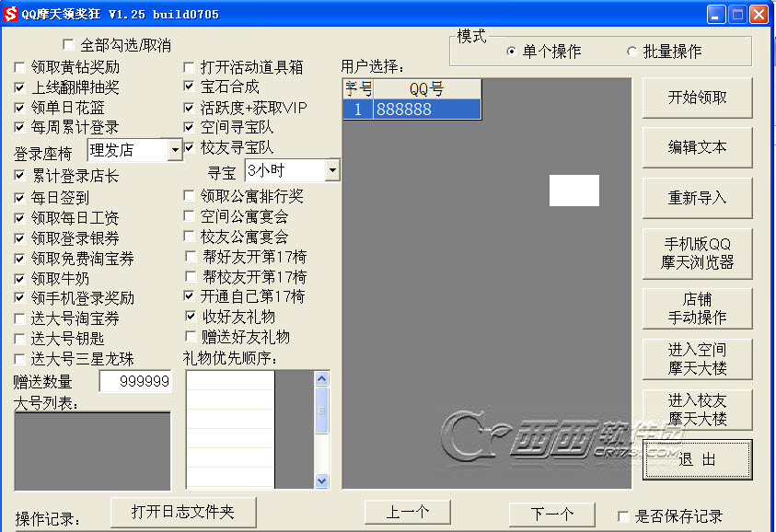Click the 大号列表 list box
776x532 pixels.
93,451
